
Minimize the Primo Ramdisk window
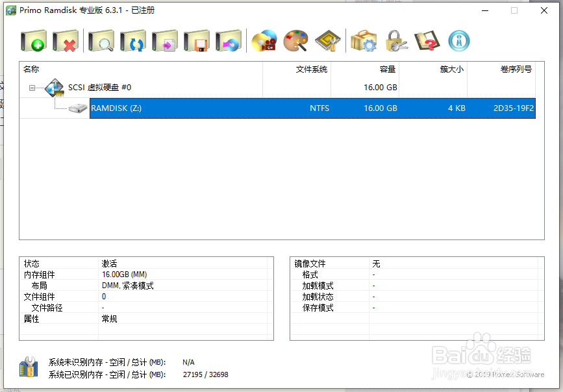click(485, 10)
